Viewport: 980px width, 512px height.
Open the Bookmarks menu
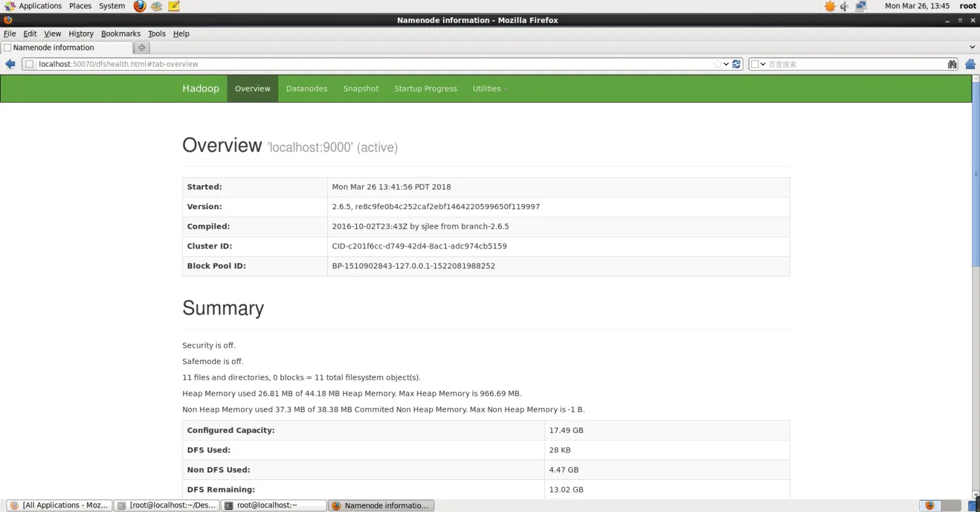click(121, 34)
